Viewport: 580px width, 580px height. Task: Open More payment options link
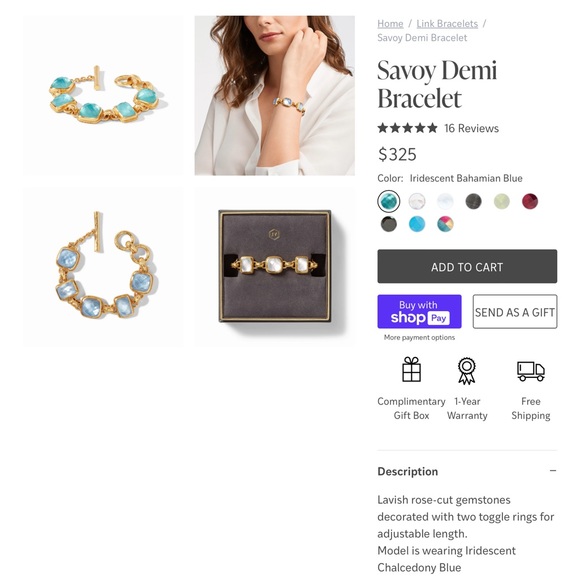click(419, 337)
